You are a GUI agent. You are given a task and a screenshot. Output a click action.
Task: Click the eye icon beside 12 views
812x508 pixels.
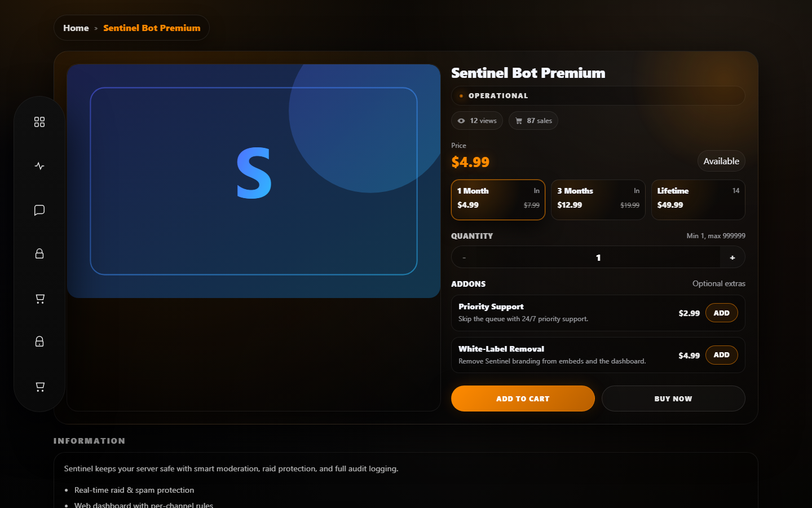pos(461,121)
